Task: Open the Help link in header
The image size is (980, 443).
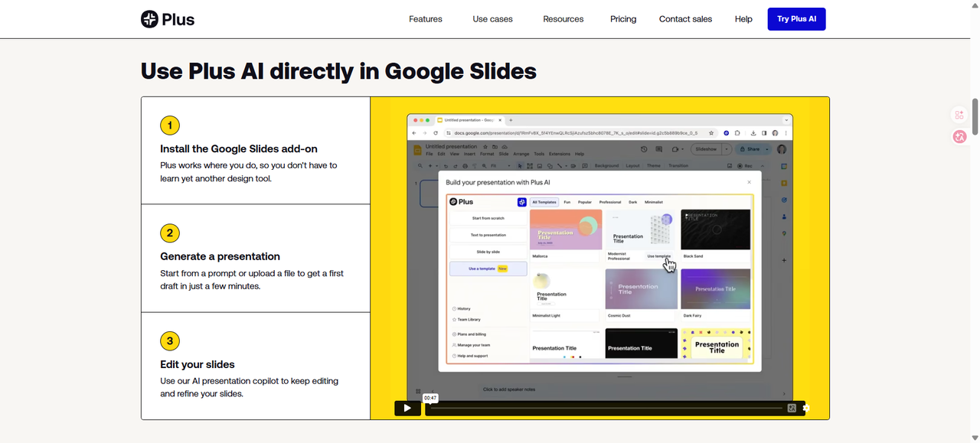Action: click(743, 19)
